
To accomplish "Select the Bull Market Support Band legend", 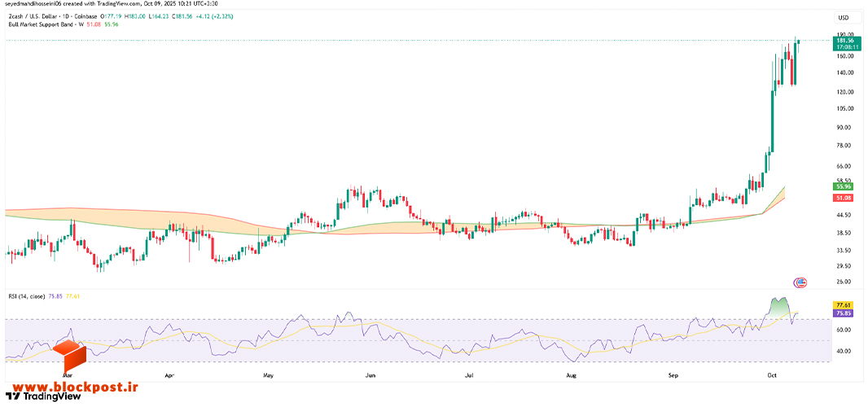I will 46,24.
